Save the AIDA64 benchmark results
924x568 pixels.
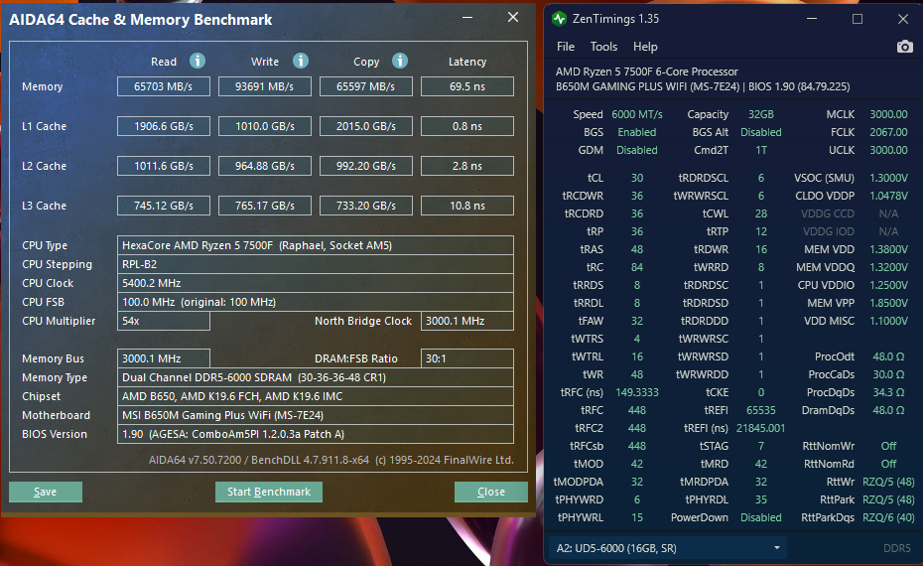[x=46, y=492]
